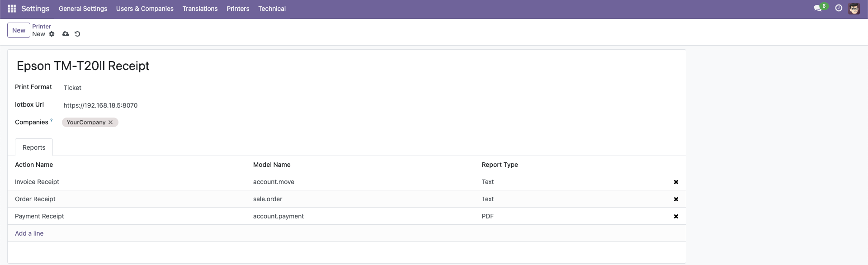Click the Text report type for Order Receipt
This screenshot has height=265, width=868.
[572, 199]
